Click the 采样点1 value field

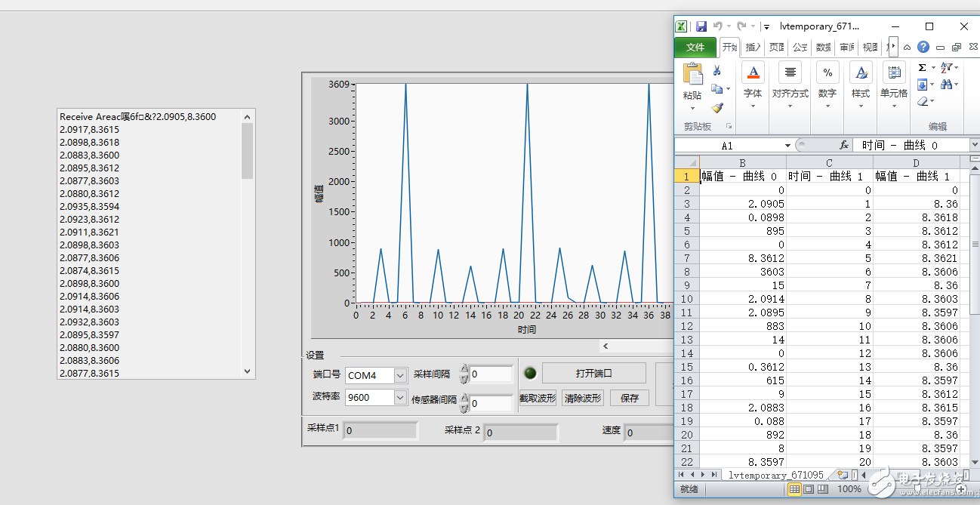(x=380, y=430)
